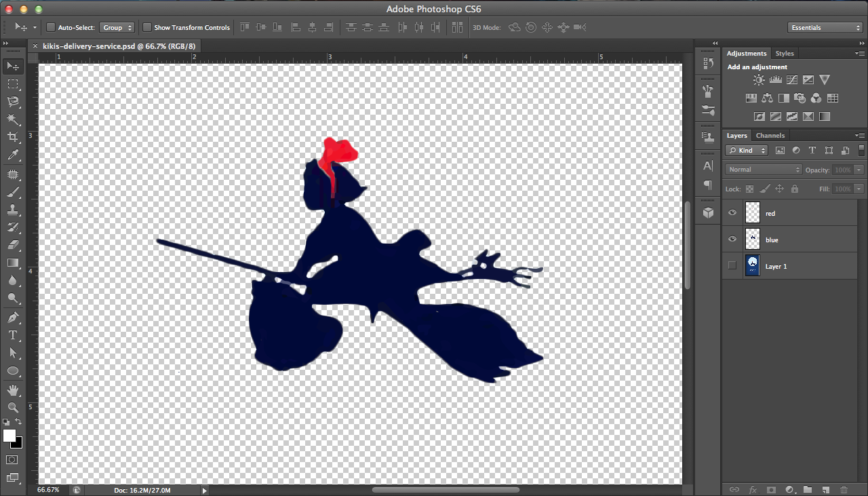Switch to the Channels tab
Image resolution: width=868 pixels, height=496 pixels.
[x=770, y=136]
